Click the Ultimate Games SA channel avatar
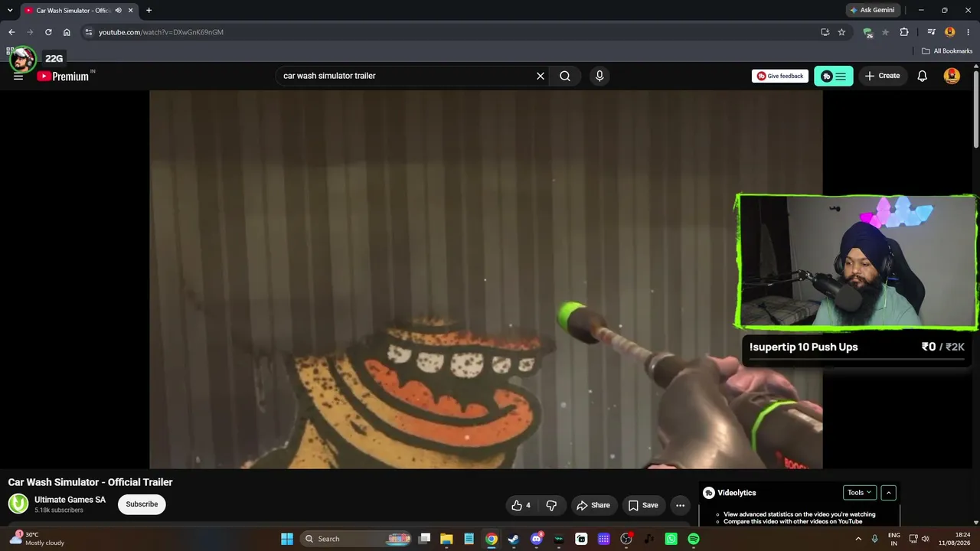Screen dimensions: 980x551 click(18, 504)
